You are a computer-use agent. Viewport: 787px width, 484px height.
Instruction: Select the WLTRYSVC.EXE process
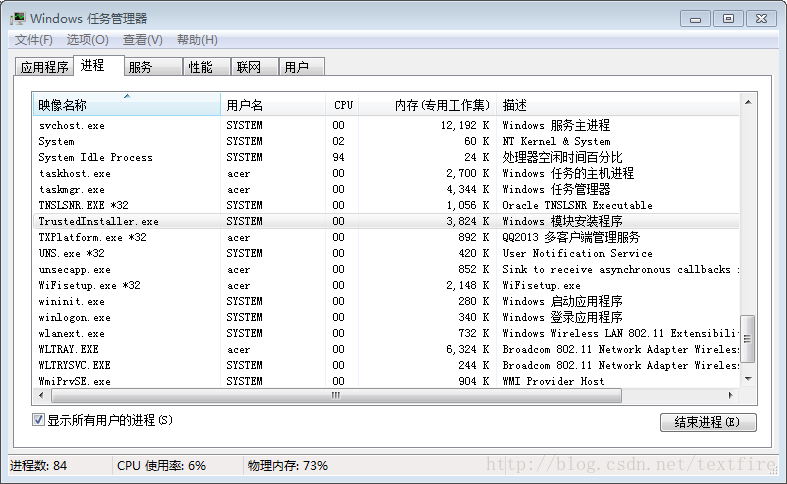tap(75, 365)
